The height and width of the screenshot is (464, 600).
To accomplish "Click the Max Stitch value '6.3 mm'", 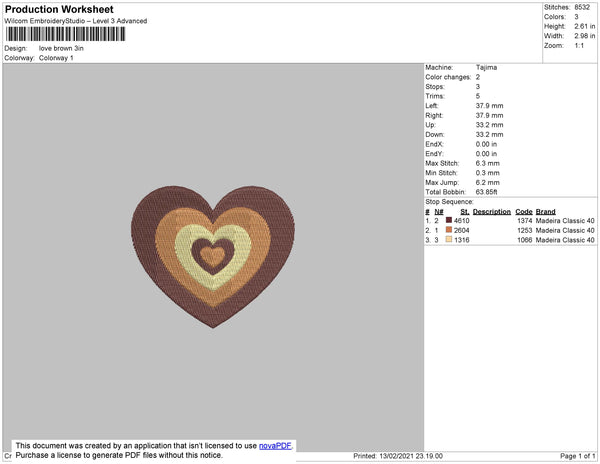I will click(x=488, y=163).
